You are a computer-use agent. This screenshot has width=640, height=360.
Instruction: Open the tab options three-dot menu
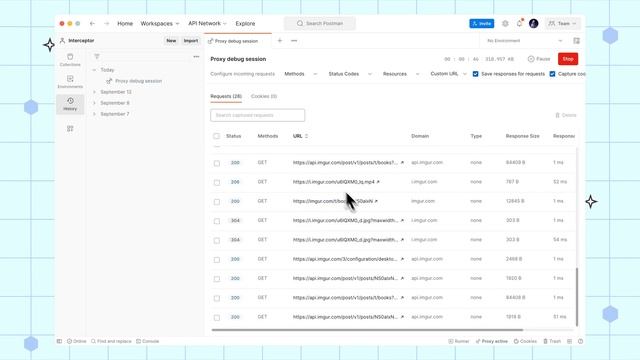tap(294, 40)
